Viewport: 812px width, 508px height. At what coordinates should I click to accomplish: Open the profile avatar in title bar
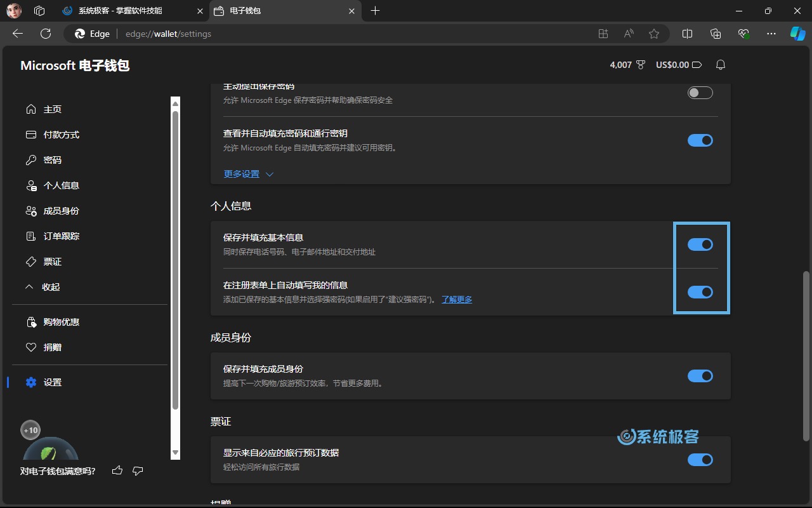14,11
